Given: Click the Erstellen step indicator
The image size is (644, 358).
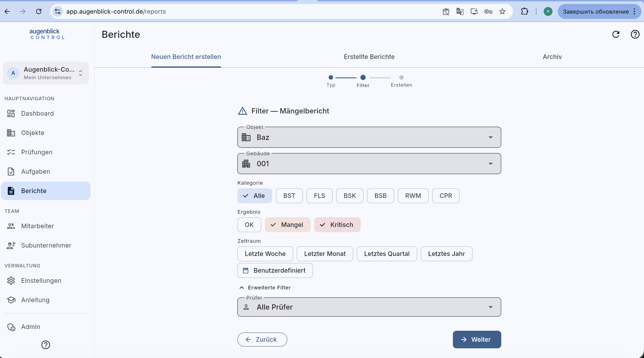Looking at the screenshot, I should (x=401, y=81).
